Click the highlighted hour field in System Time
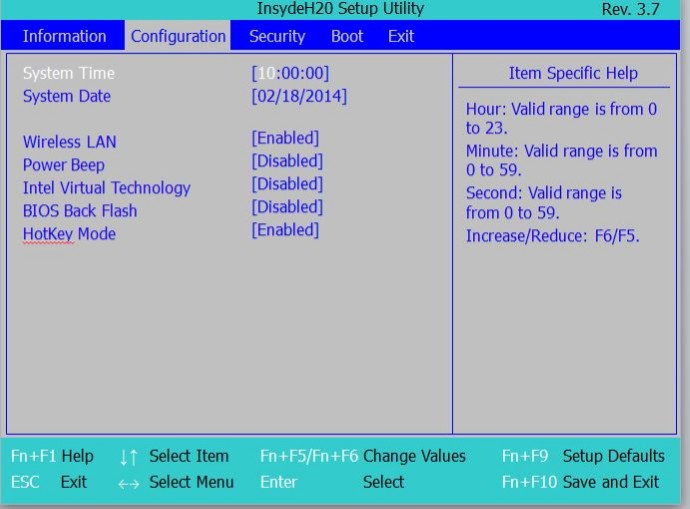 (265, 73)
